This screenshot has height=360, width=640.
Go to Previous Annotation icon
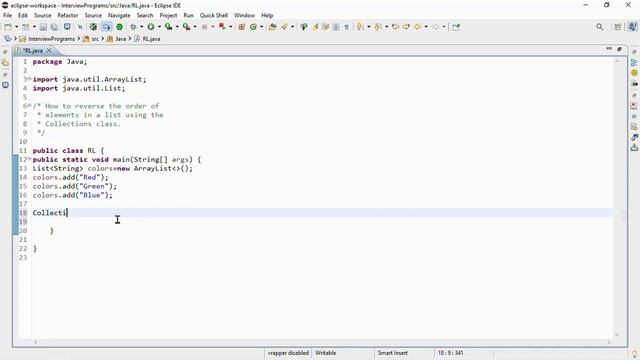[x=378, y=27]
